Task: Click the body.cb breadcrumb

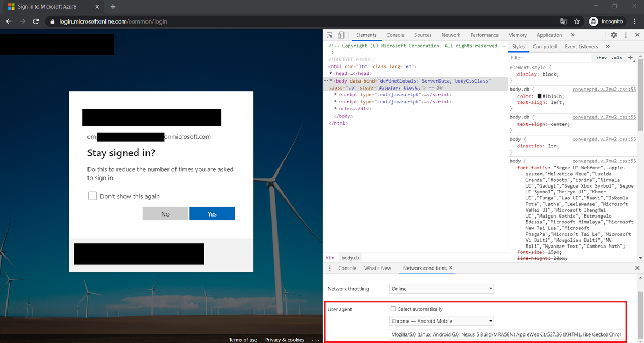Action: click(x=350, y=258)
